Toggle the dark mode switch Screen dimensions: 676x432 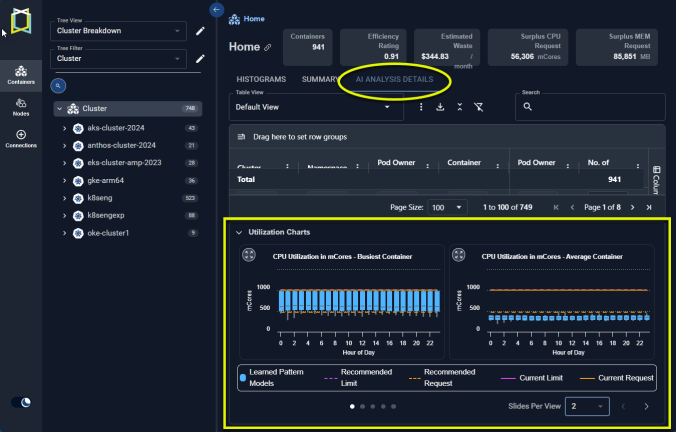click(21, 402)
